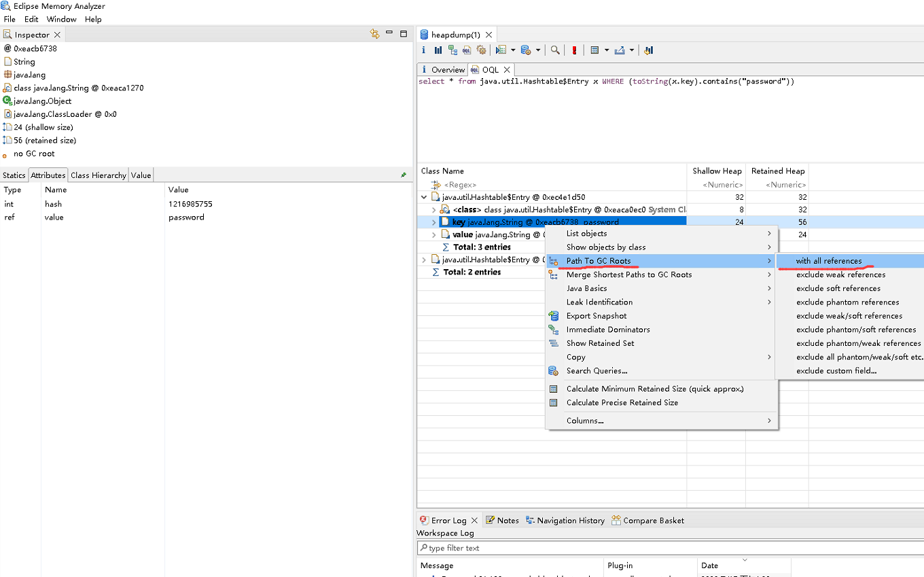The image size is (924, 577).
Task: Click the Calculate Precise Retained Size icon
Action: 553,402
